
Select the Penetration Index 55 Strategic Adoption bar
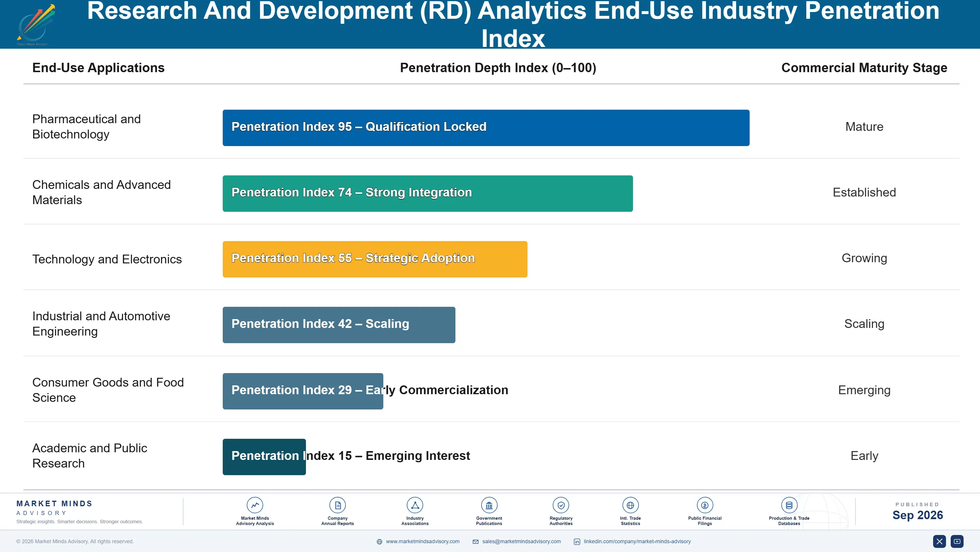[375, 259]
